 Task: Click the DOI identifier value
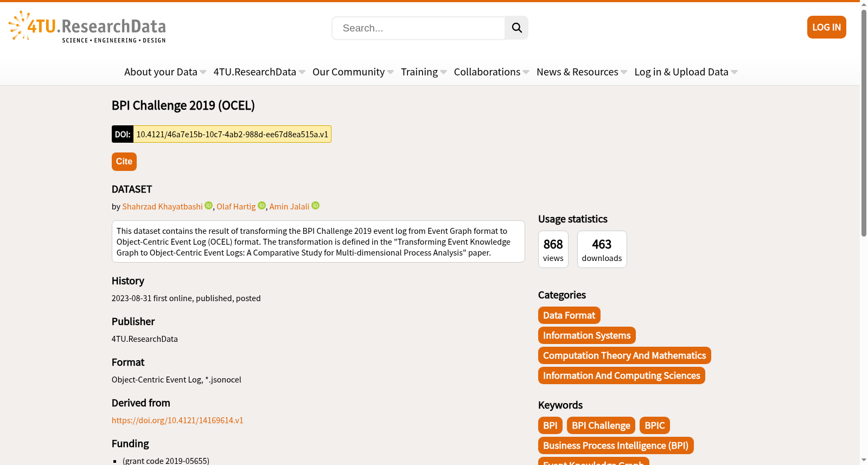pos(232,134)
